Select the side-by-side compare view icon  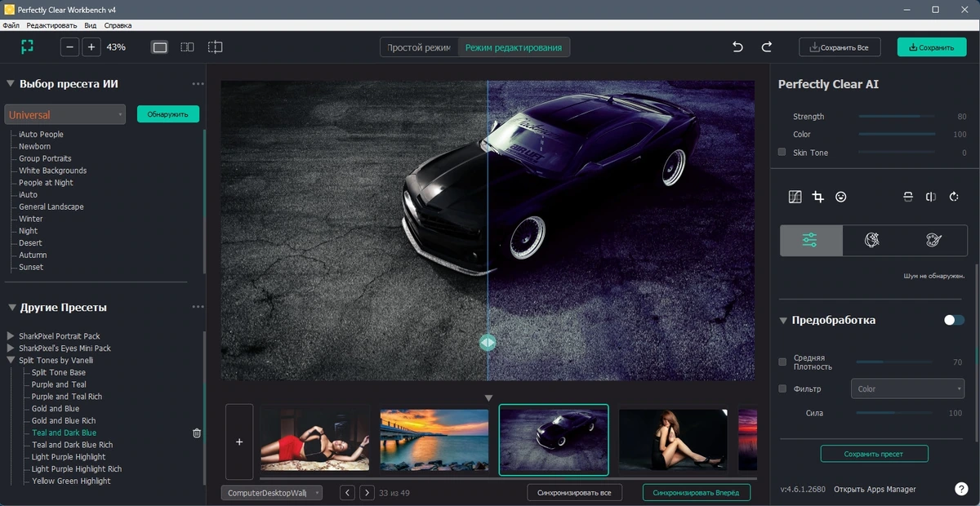[187, 47]
